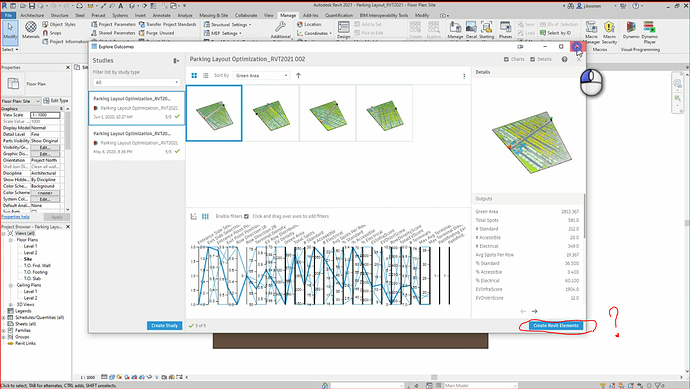Switch to the Collaborate tab
The height and width of the screenshot is (389, 690).
pos(246,15)
